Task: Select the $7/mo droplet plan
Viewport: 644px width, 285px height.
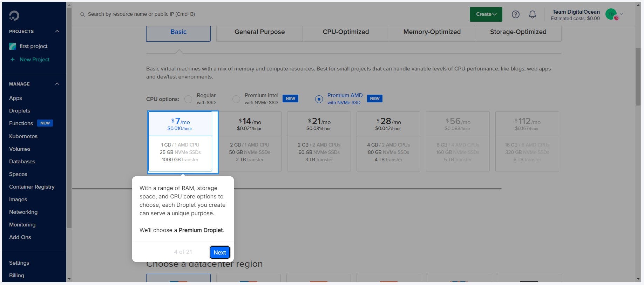Action: click(180, 142)
